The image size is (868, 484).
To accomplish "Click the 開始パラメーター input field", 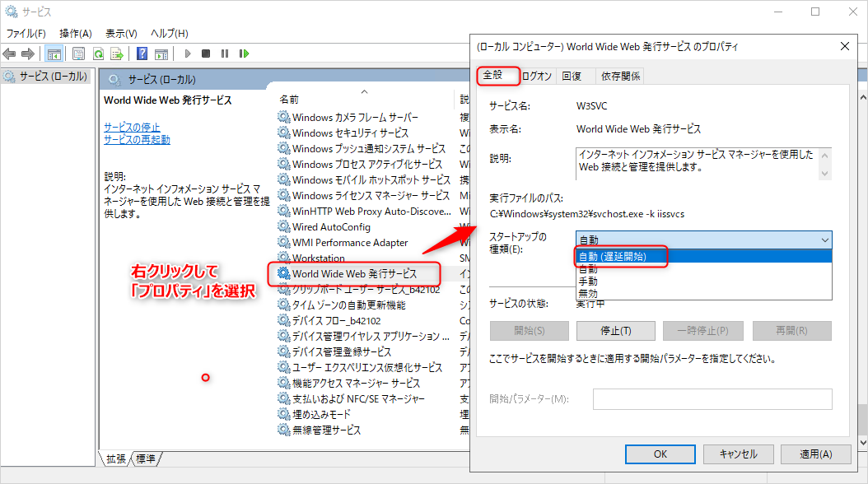I will (x=712, y=399).
